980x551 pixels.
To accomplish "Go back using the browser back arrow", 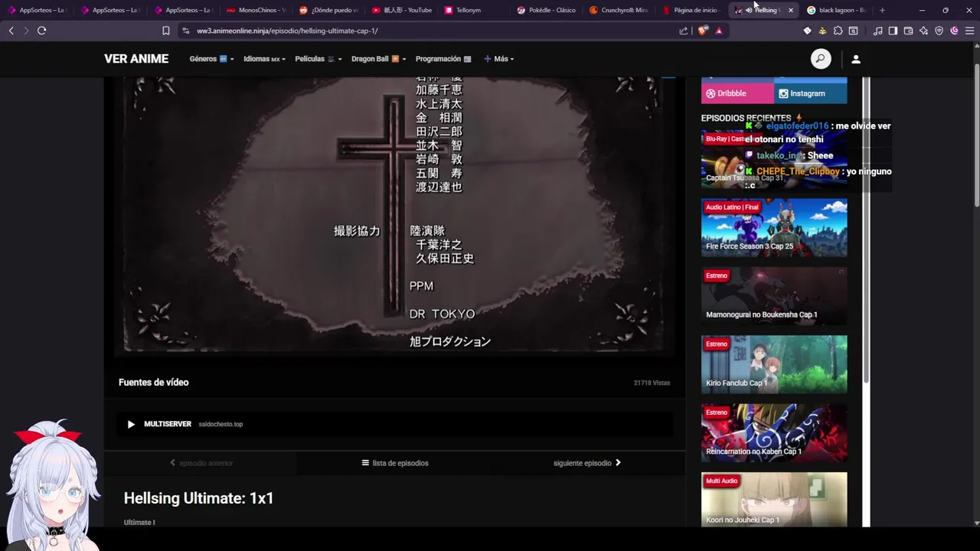I will [11, 31].
